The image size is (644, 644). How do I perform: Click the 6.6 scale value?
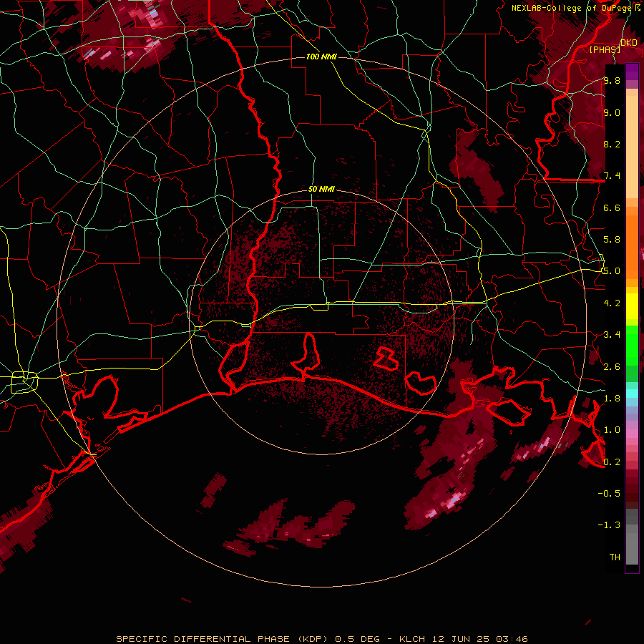tap(612, 208)
